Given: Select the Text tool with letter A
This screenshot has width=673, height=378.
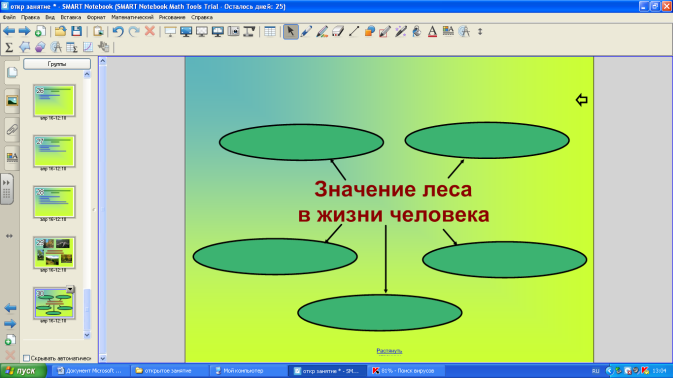Looking at the screenshot, I should click(433, 31).
